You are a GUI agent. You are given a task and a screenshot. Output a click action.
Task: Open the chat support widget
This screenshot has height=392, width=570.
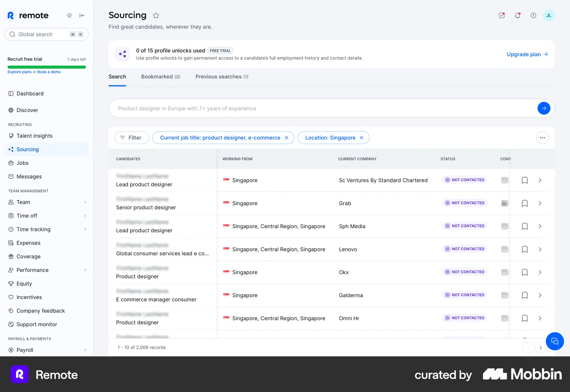(555, 341)
